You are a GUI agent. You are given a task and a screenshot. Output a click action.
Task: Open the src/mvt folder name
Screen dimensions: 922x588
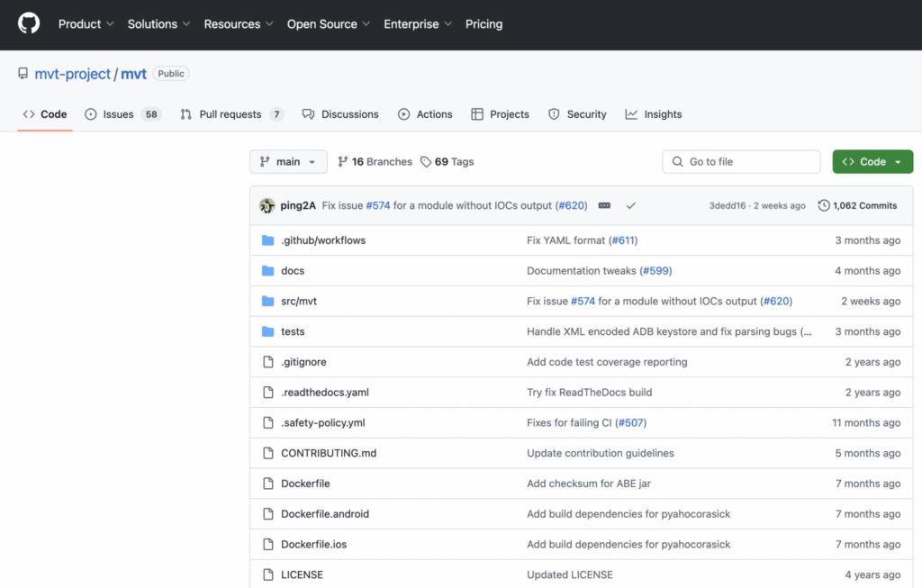pos(299,301)
